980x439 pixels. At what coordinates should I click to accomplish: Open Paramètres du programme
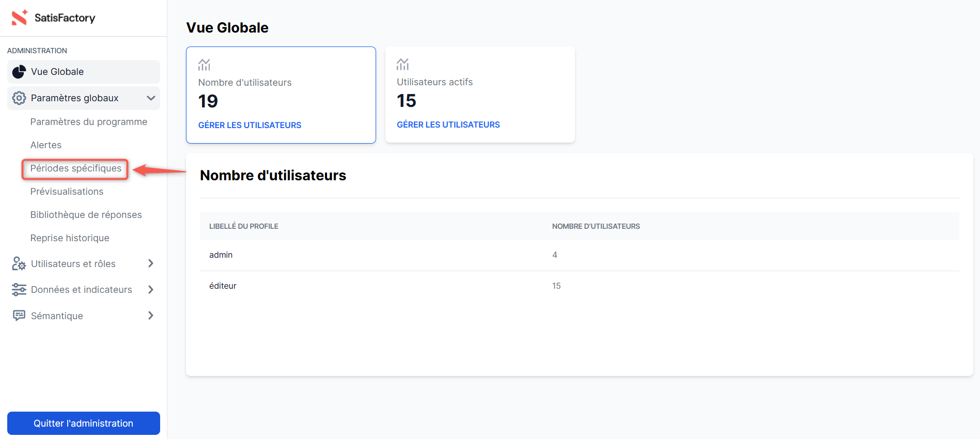coord(88,122)
